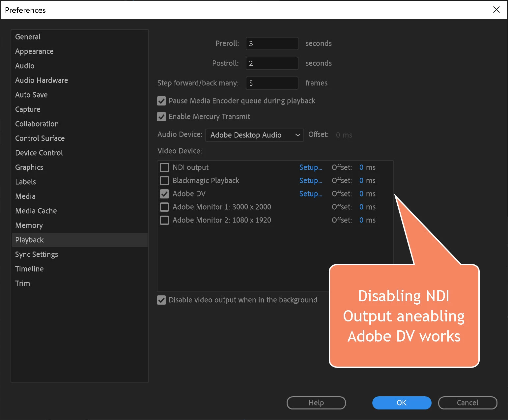508x420 pixels.
Task: Go to Media Cache preferences
Action: click(x=79, y=211)
